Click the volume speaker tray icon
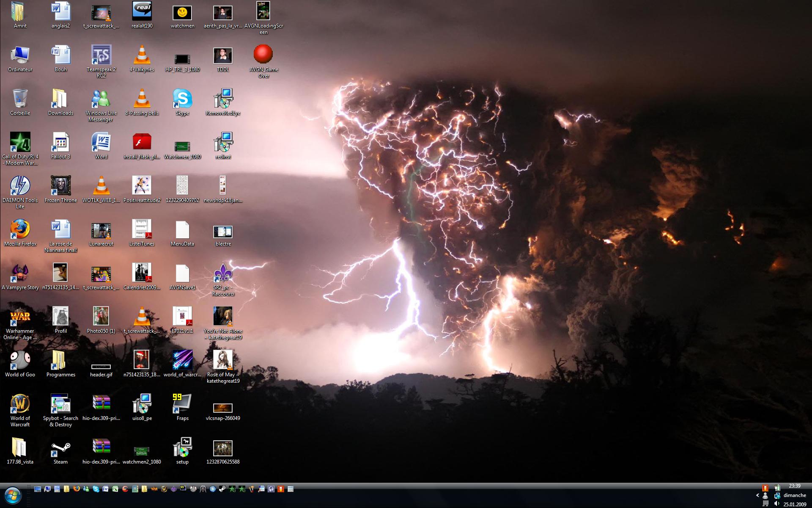Screen dimensions: 812x508 [776, 504]
